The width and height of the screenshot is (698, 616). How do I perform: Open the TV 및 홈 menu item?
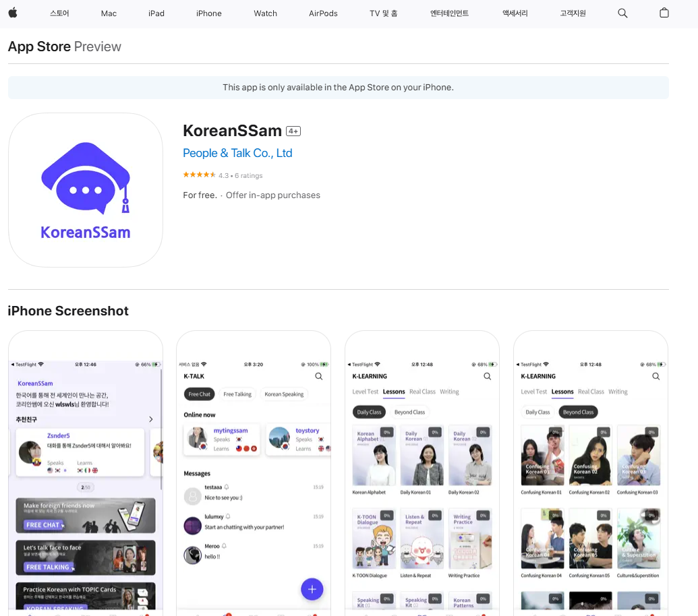383,13
